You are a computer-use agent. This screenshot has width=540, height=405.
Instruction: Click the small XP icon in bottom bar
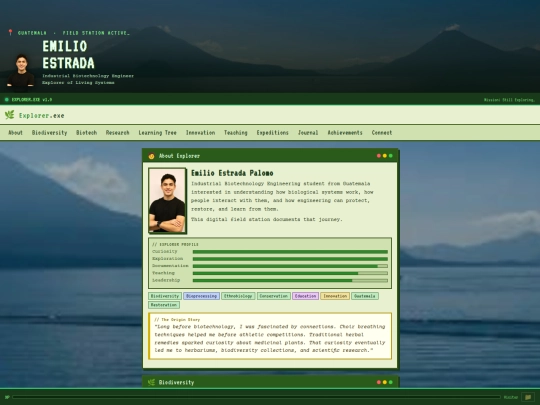click(7, 397)
